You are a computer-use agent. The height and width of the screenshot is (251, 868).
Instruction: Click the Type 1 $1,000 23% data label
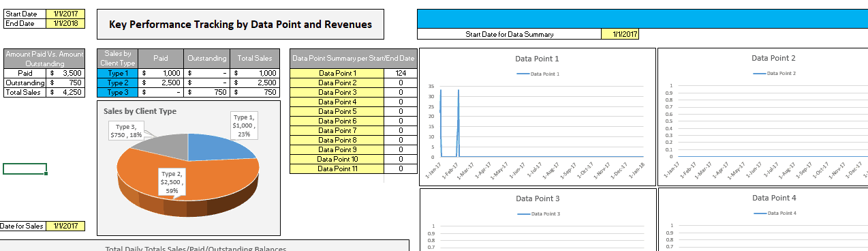244,125
